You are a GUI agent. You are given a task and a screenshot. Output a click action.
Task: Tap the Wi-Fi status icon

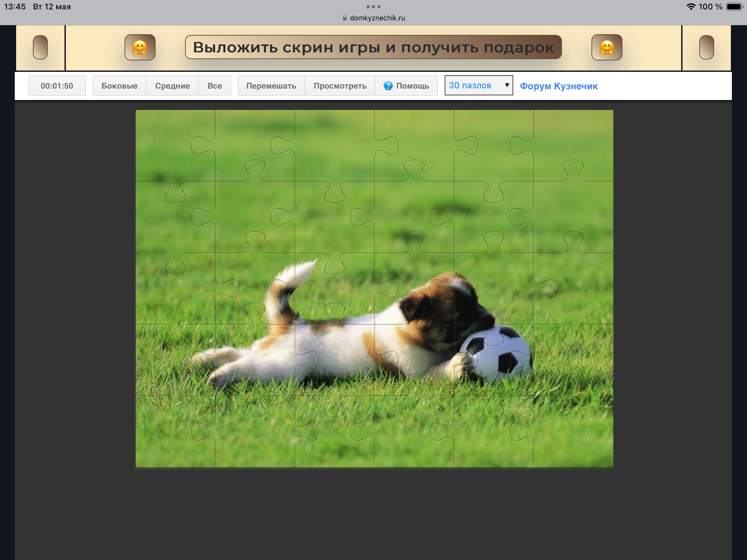tap(691, 7)
